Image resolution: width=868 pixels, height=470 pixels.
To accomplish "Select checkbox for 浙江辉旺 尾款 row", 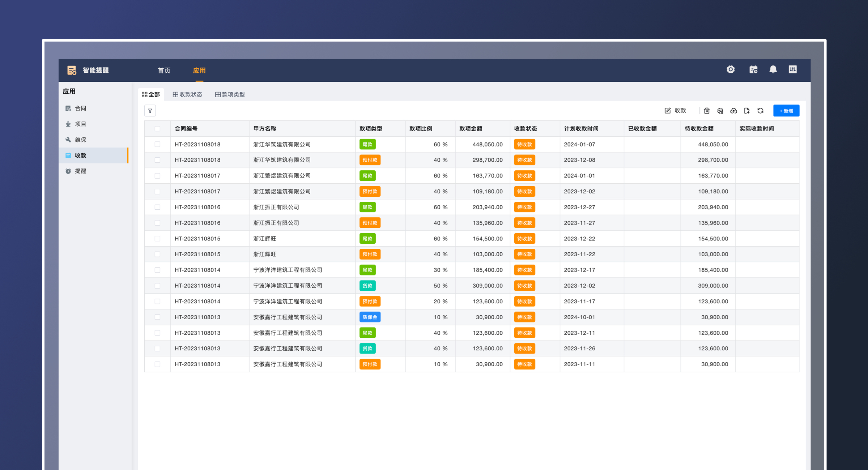I will click(x=157, y=239).
